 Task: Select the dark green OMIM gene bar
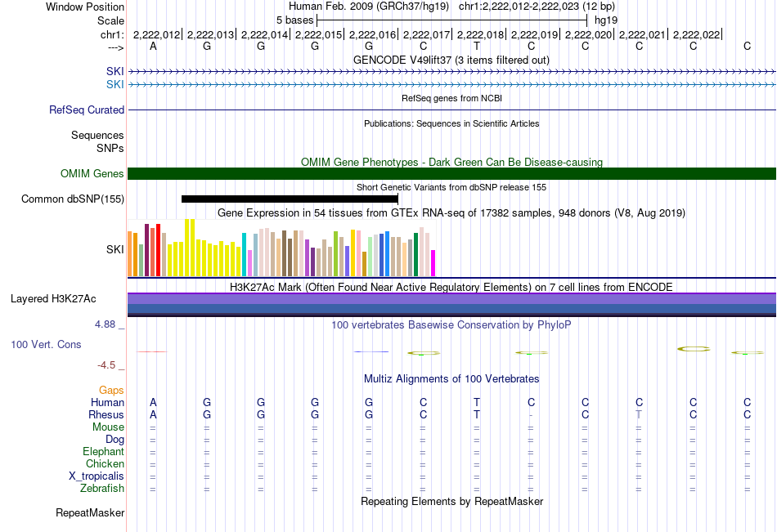click(452, 173)
